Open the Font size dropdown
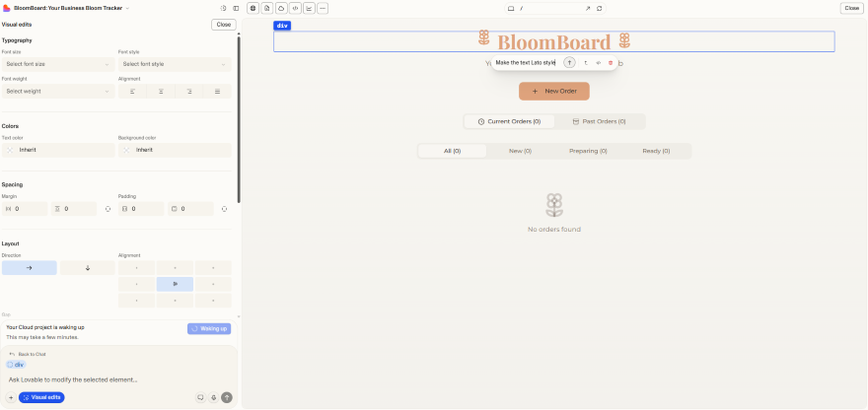This screenshot has height=410, width=868. [x=58, y=64]
